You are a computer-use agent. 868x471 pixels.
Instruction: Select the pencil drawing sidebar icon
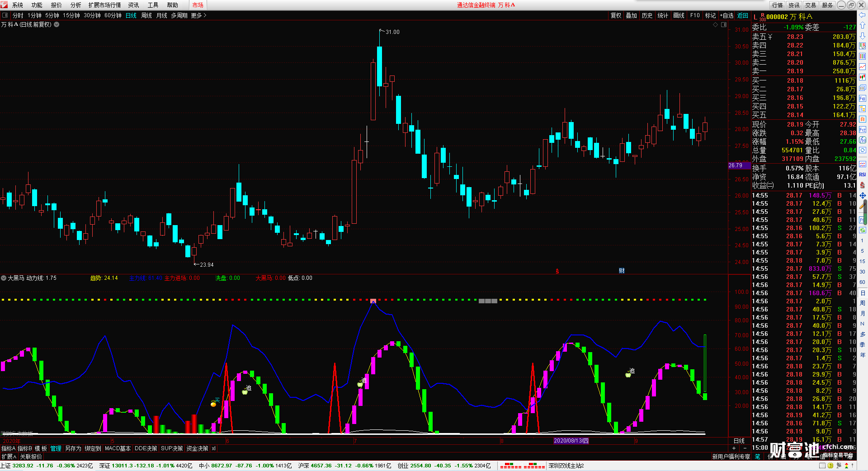[x=863, y=206]
